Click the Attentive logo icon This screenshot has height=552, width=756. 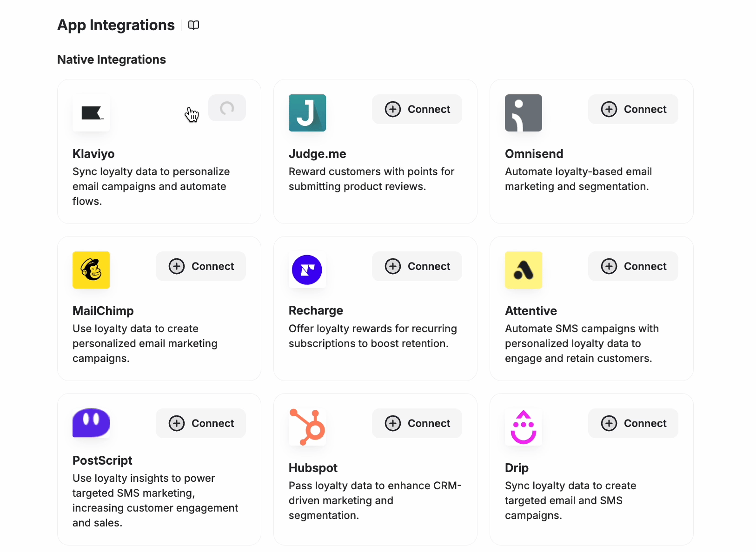(x=524, y=270)
